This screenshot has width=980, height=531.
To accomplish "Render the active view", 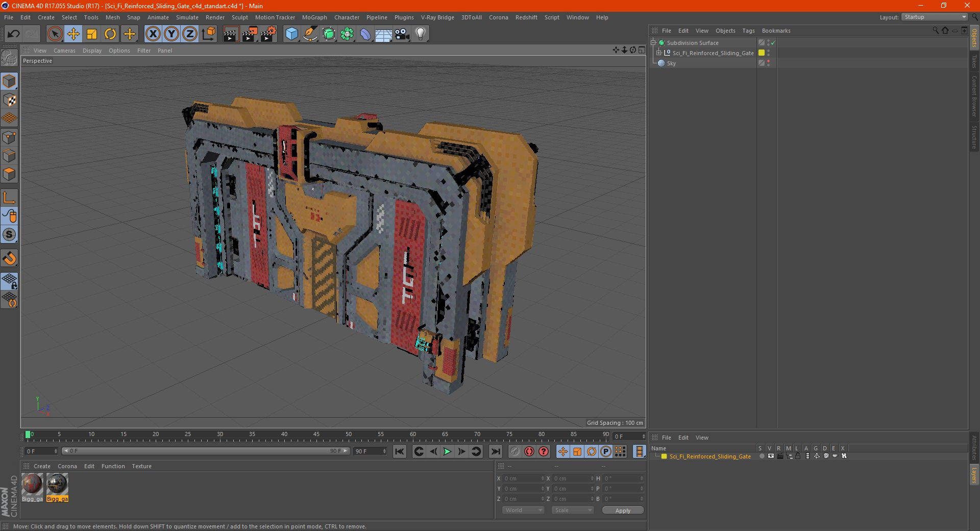I will [x=231, y=34].
